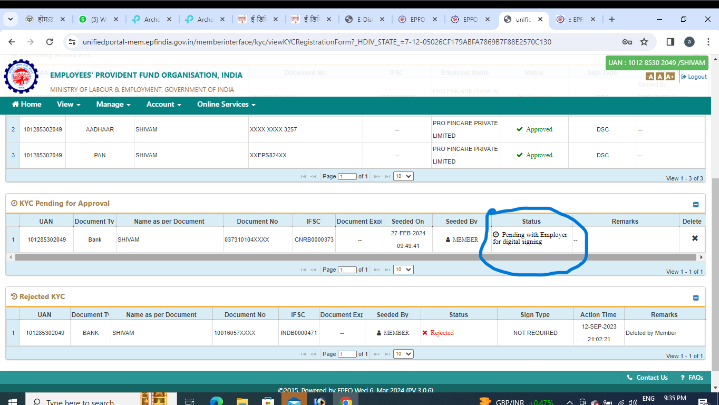Collapse the Rejected KYC panel
719x405 pixels.
tap(696, 298)
